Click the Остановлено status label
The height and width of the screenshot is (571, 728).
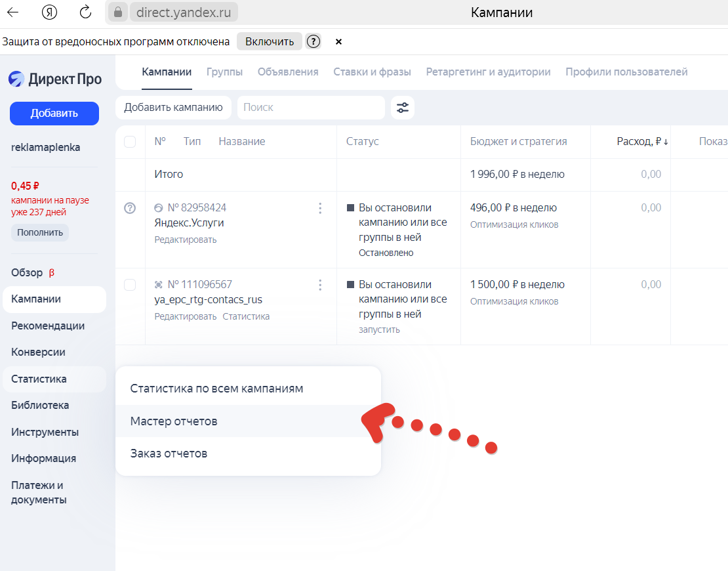point(386,253)
